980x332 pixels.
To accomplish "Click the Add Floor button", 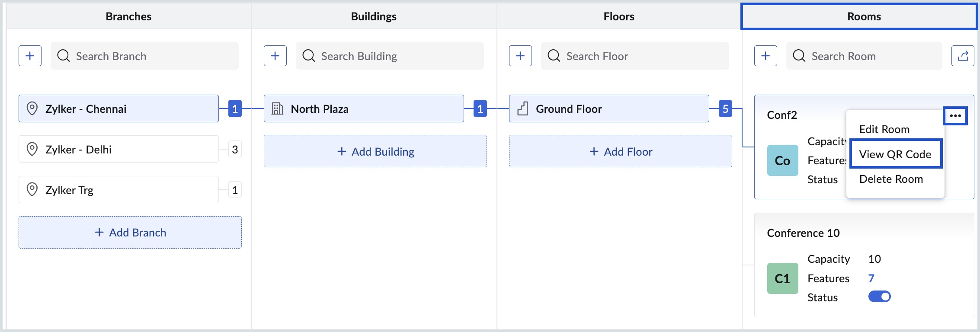I will click(x=621, y=151).
